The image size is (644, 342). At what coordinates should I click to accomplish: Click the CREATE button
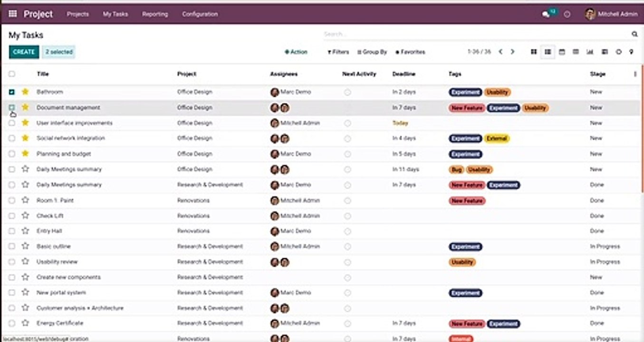click(x=24, y=52)
